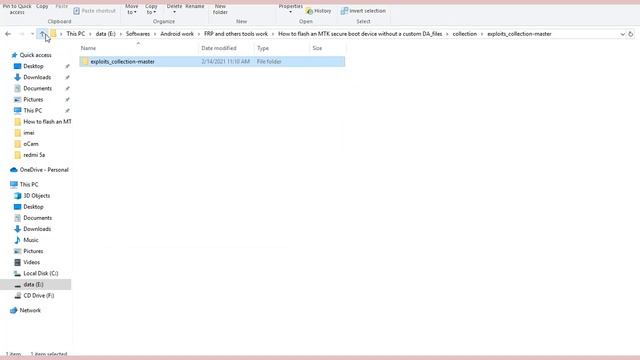Select data (E:) drive in sidebar
The image size is (640, 360).
click(36, 284)
